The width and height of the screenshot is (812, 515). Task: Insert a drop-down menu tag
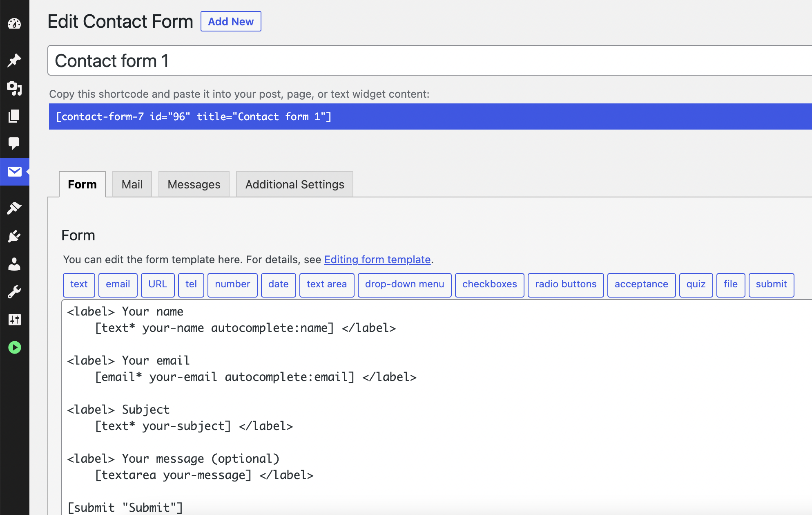pyautogui.click(x=404, y=284)
